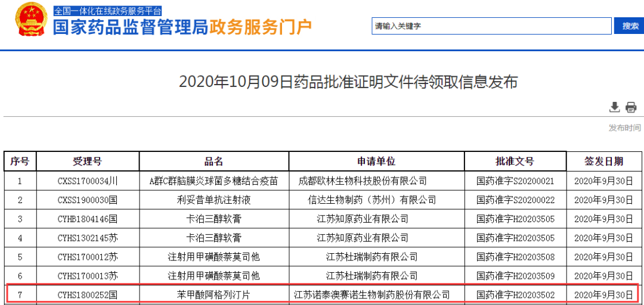Viewport: 644px width, 305px height.
Task: Click 注射用甲磺酸萘莫司他 in row 5
Action: pos(213,257)
